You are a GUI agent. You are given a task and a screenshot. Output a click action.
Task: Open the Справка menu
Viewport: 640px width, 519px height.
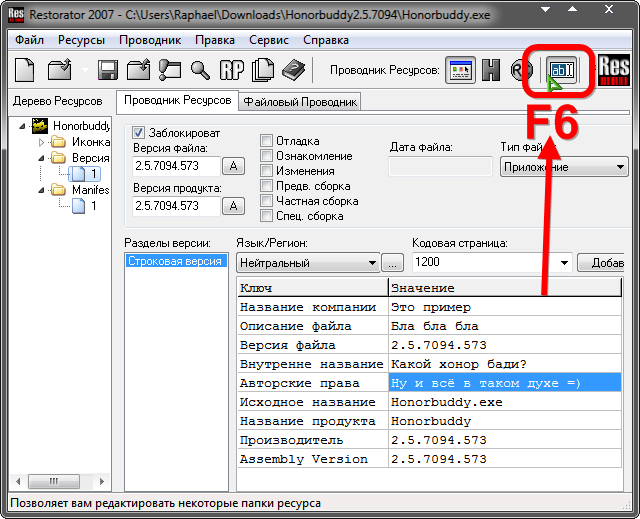coord(326,40)
